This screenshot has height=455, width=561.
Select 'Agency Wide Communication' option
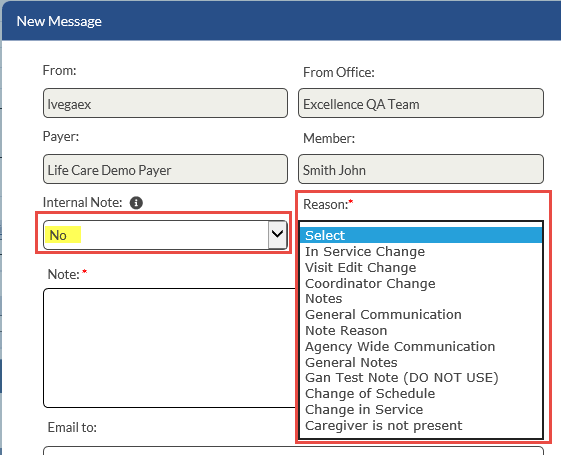421,346
